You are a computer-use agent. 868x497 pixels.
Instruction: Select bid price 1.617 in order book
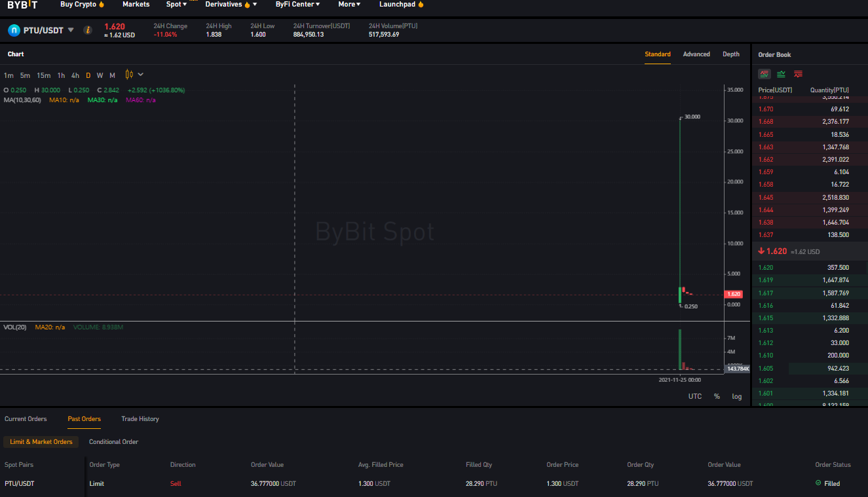click(766, 293)
